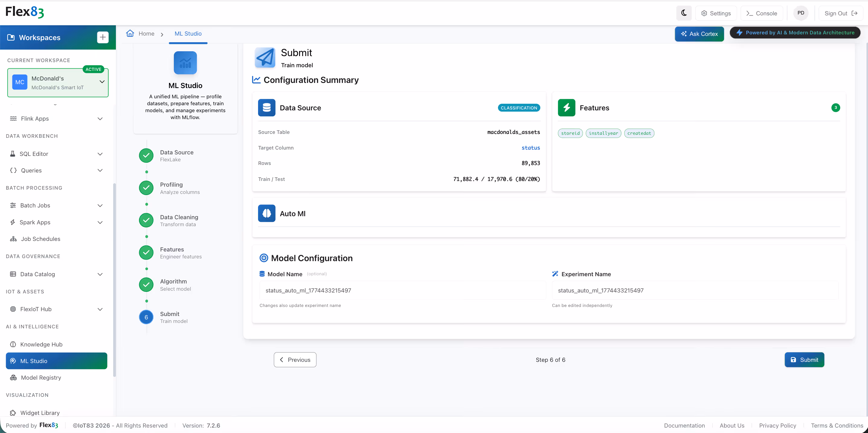868x433 pixels.
Task: Click the Home breadcrumb link
Action: click(146, 34)
